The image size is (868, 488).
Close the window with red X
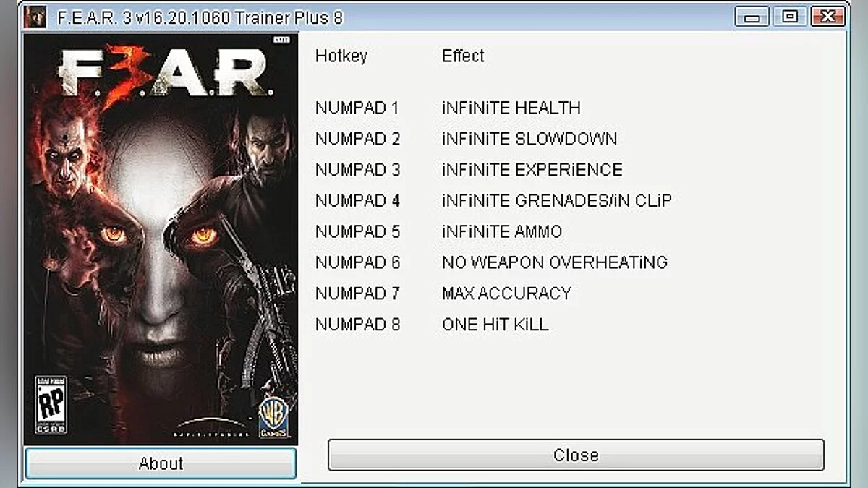click(828, 16)
